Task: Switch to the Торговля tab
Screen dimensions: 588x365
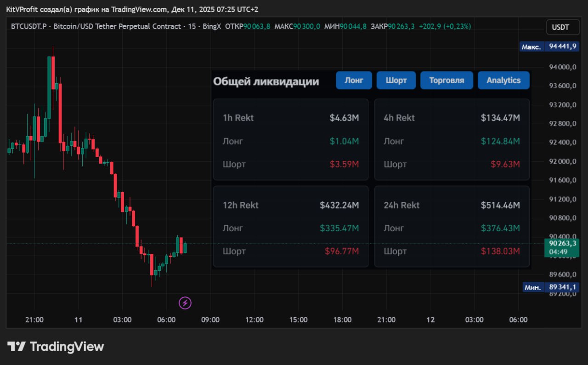Action: tap(446, 80)
